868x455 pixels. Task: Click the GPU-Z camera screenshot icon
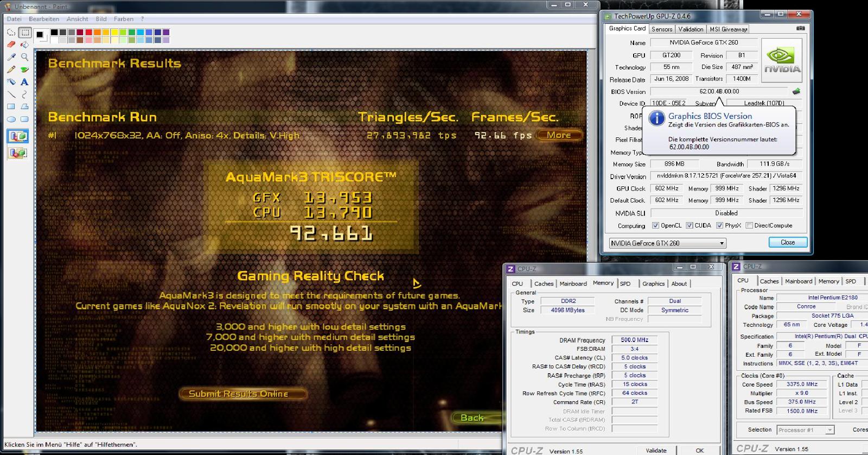click(800, 29)
